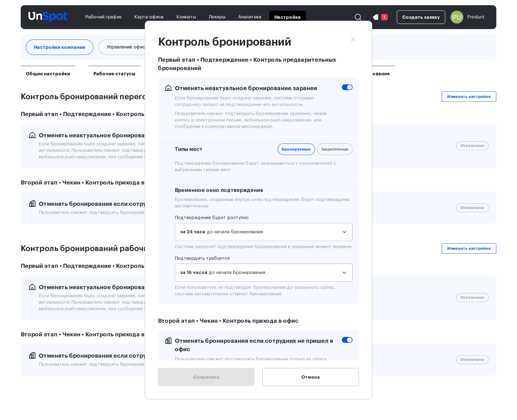This screenshot has height=420, width=517.
Task: Toggle Отменять бронирования если сотрудник не пришел switch
Action: (x=347, y=340)
